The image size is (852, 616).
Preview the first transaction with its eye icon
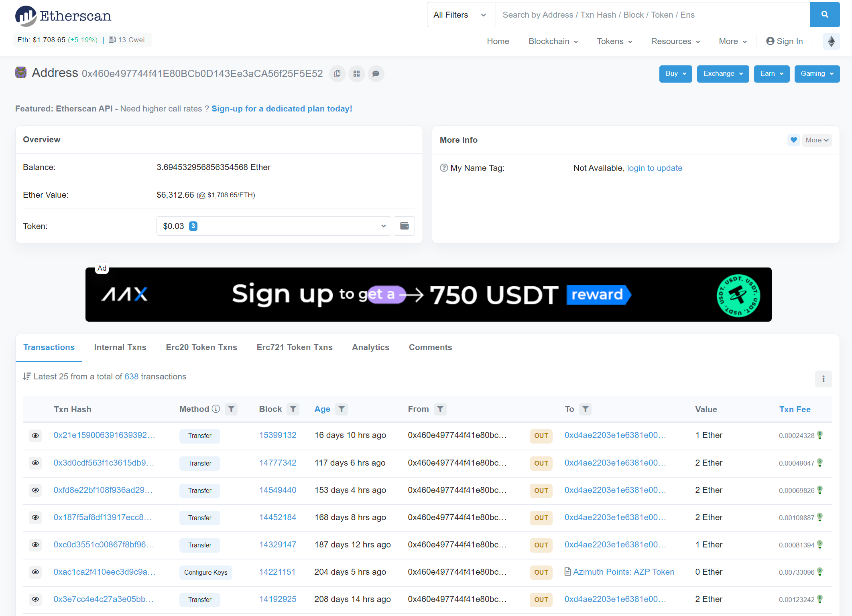click(35, 436)
